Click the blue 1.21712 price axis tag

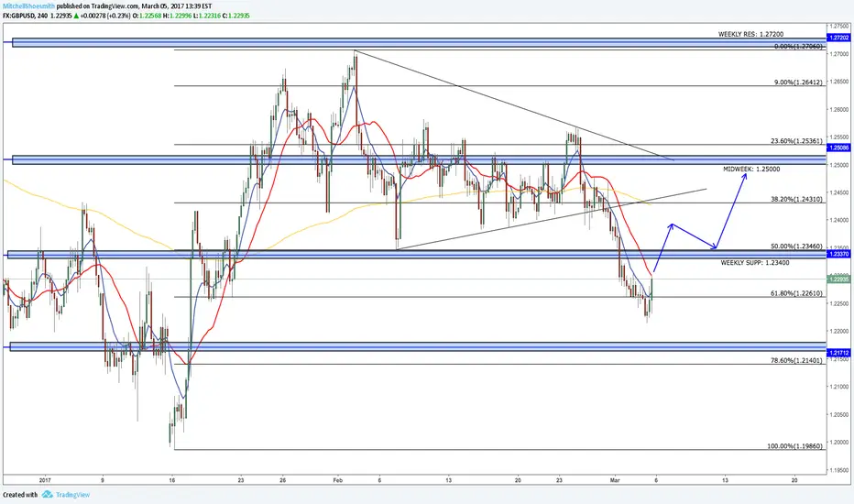pyautogui.click(x=838, y=353)
